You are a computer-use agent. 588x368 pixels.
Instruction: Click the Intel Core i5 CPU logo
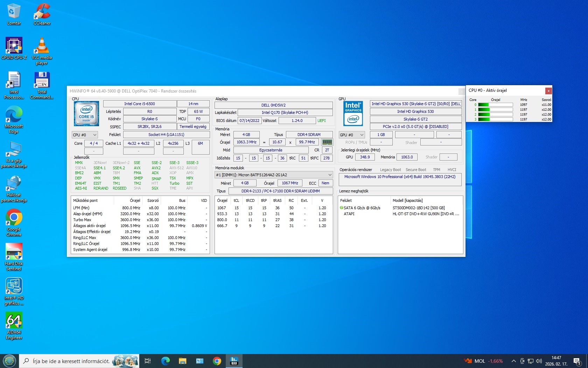pos(86,114)
